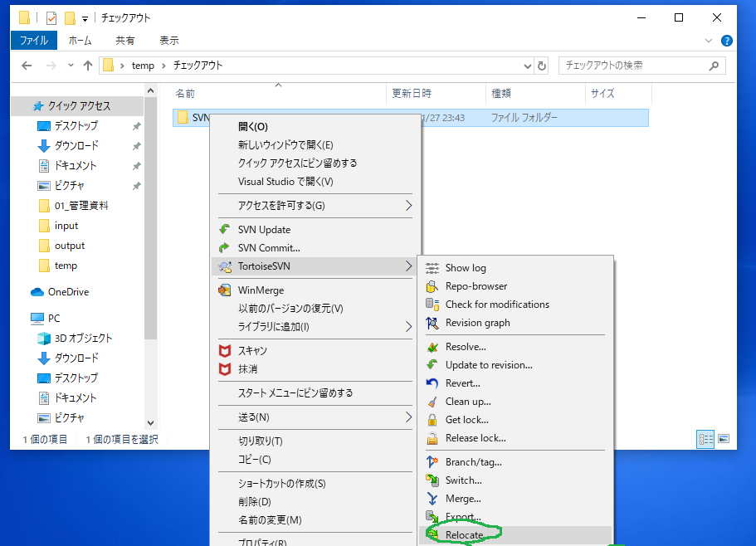This screenshot has width=756, height=546.
Task: Sort by the 名前 column header
Action: click(x=278, y=94)
